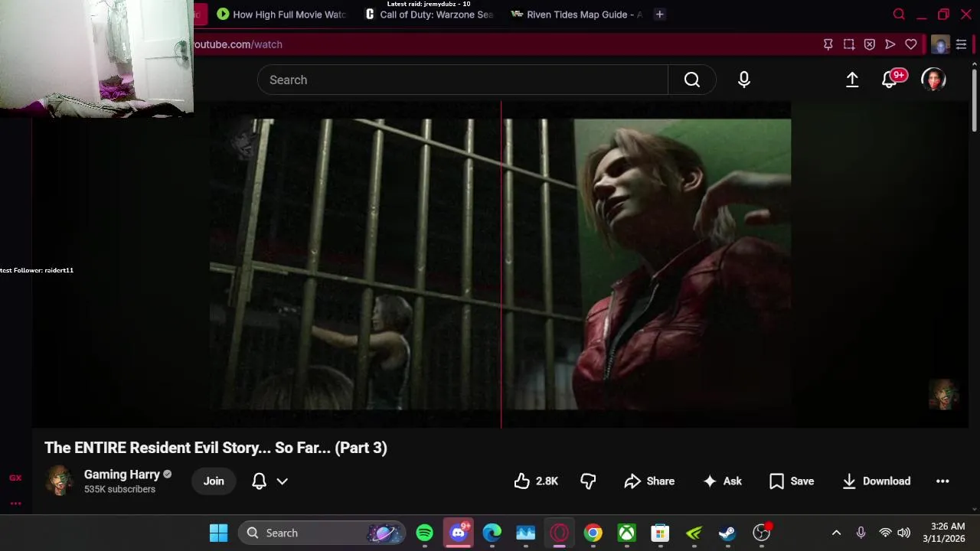Open a new browser tab with plus button
Viewport: 980px width, 551px height.
(659, 15)
